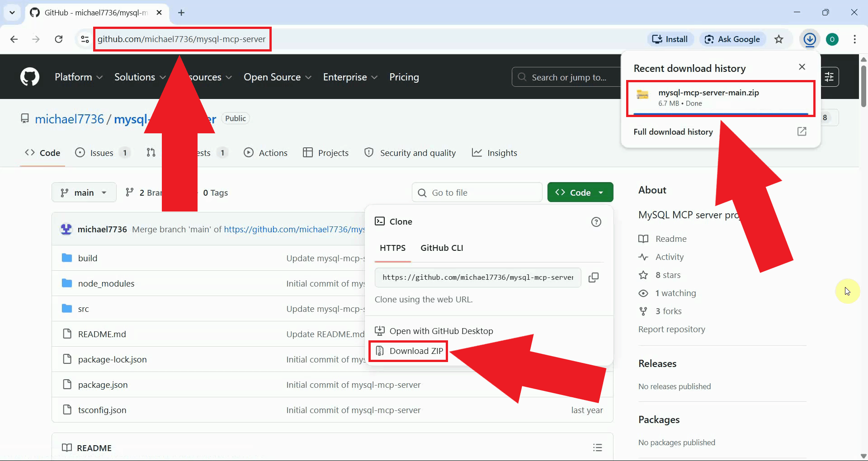Open the build folder
Screen dimensions: 868x461
[x=88, y=258]
